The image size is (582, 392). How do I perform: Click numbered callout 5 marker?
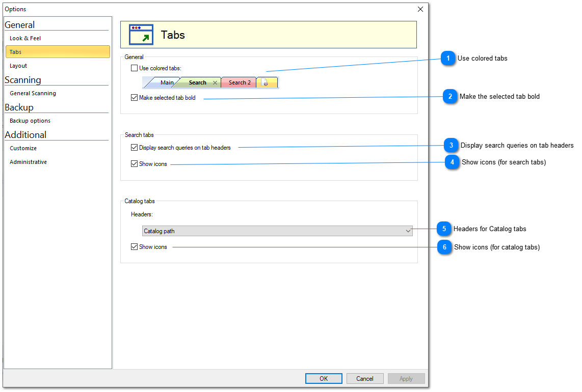(444, 229)
